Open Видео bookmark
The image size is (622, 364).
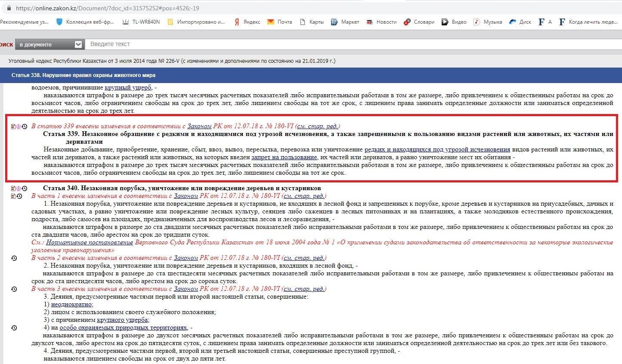pyautogui.click(x=454, y=22)
